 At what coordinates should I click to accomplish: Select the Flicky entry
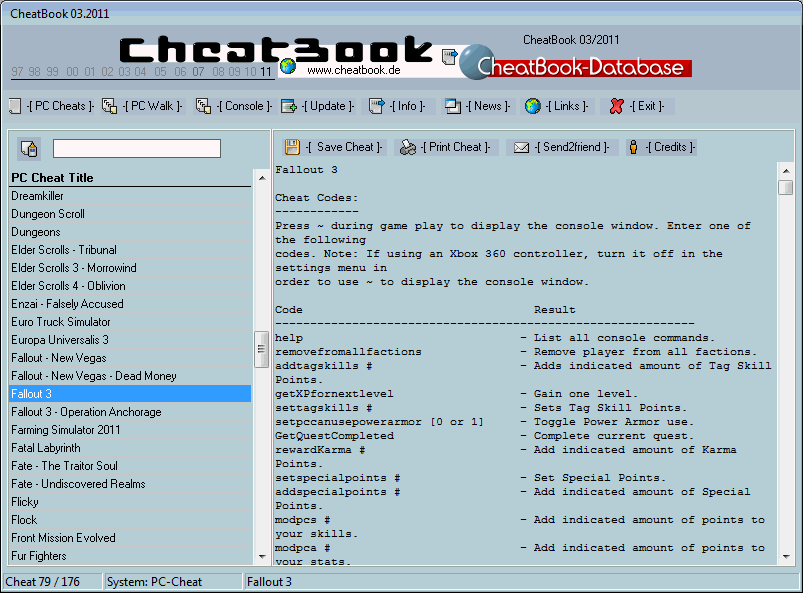click(x=130, y=502)
